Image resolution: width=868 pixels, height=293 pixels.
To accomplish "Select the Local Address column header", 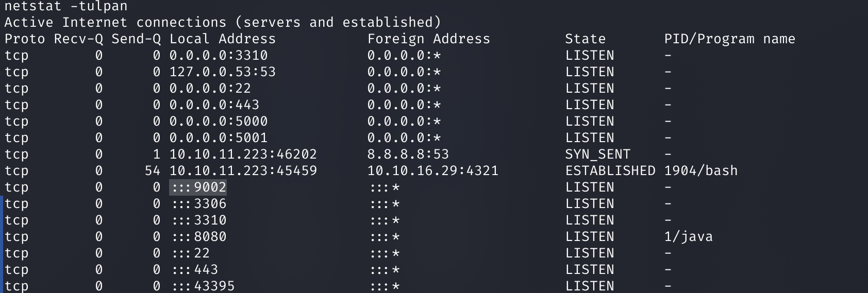I will [223, 39].
